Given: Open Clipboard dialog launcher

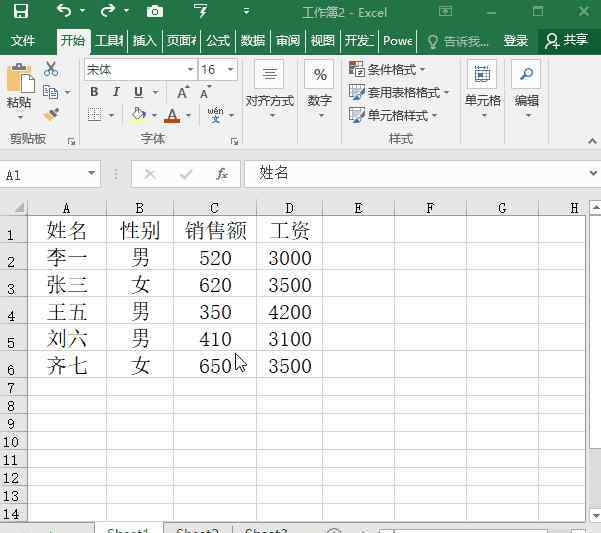Looking at the screenshot, I should point(71,141).
